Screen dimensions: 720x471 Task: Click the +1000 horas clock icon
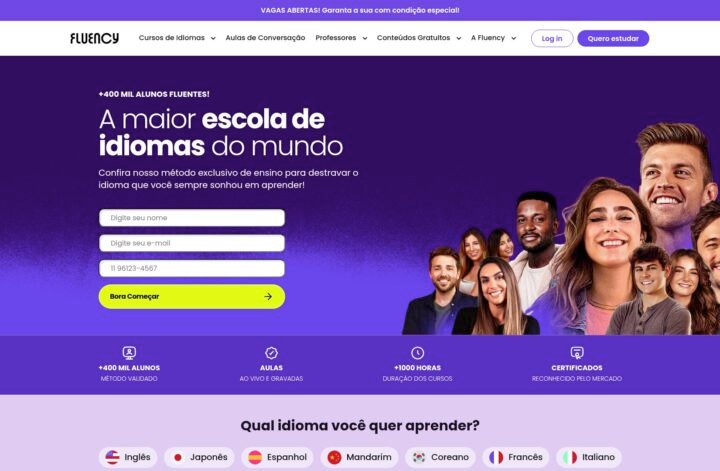[417, 353]
